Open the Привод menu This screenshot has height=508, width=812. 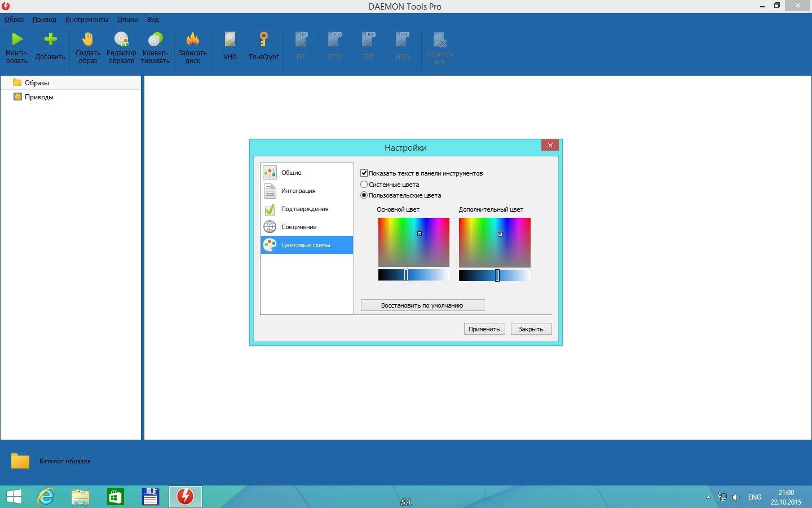[44, 19]
